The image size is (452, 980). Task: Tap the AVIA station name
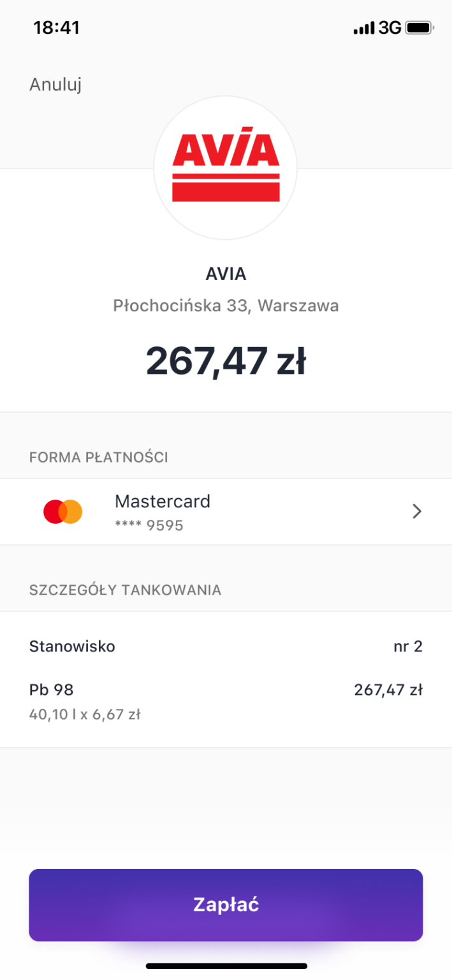(x=226, y=274)
